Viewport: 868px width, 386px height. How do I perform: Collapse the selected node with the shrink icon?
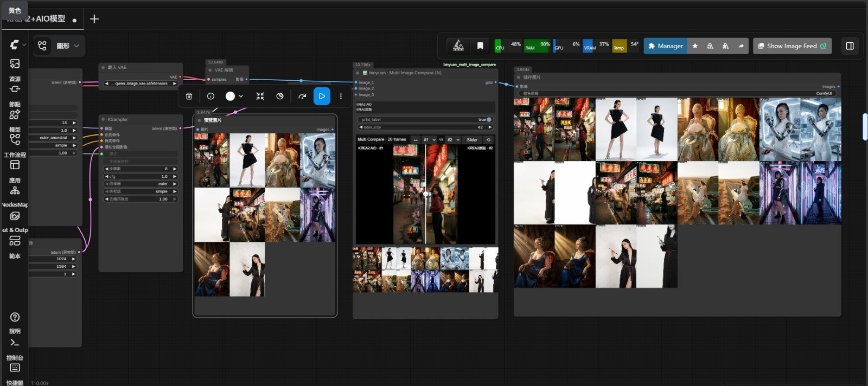coord(260,96)
